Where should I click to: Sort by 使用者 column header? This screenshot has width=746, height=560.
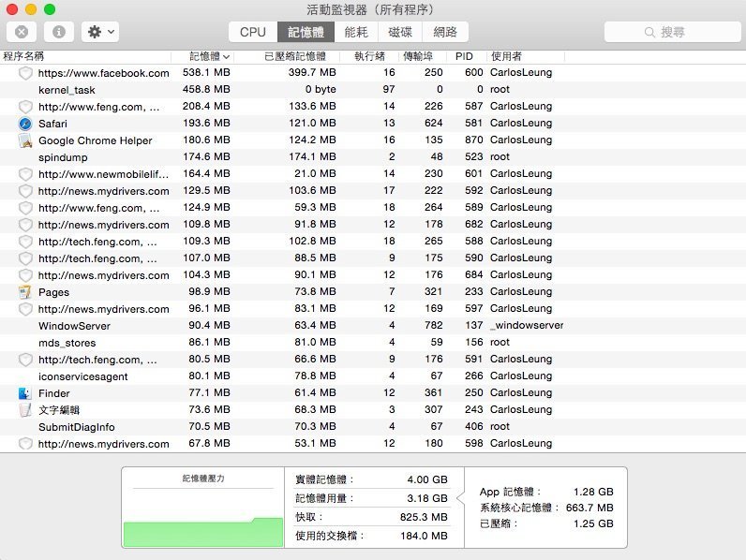[525, 56]
